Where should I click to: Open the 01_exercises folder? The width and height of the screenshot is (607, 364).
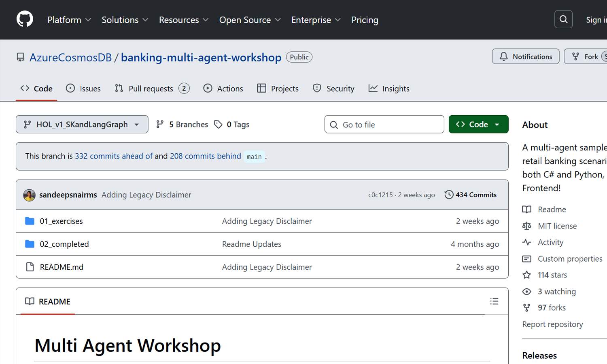coord(61,221)
